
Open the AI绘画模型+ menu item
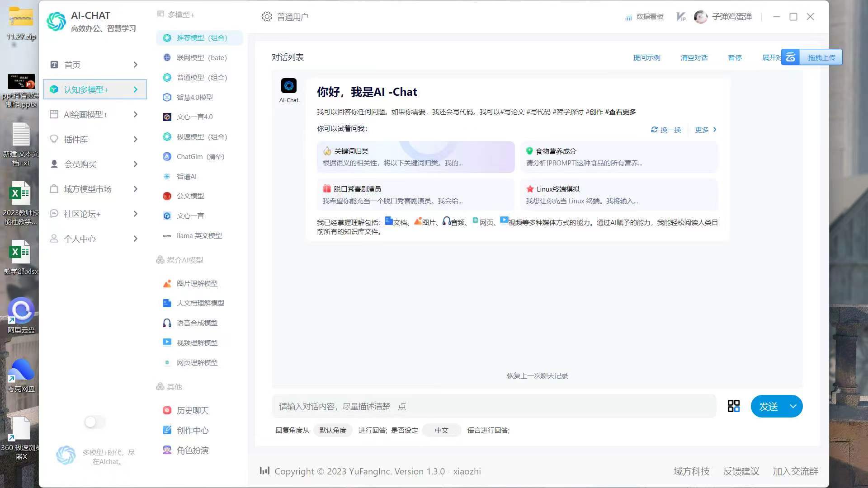tap(86, 114)
